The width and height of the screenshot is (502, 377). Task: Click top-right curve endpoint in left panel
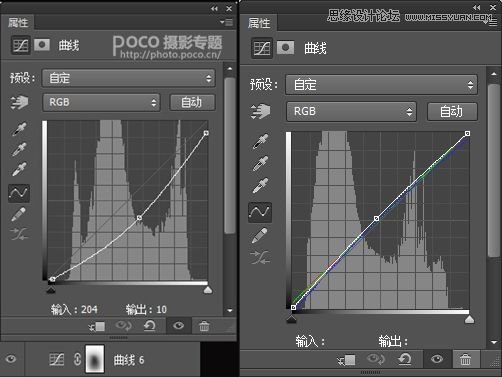pyautogui.click(x=206, y=133)
